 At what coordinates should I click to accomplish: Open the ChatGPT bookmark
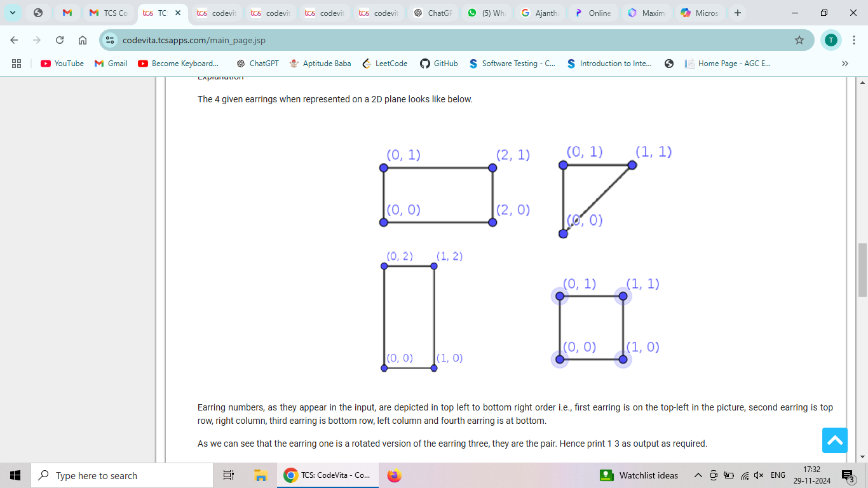(x=257, y=64)
